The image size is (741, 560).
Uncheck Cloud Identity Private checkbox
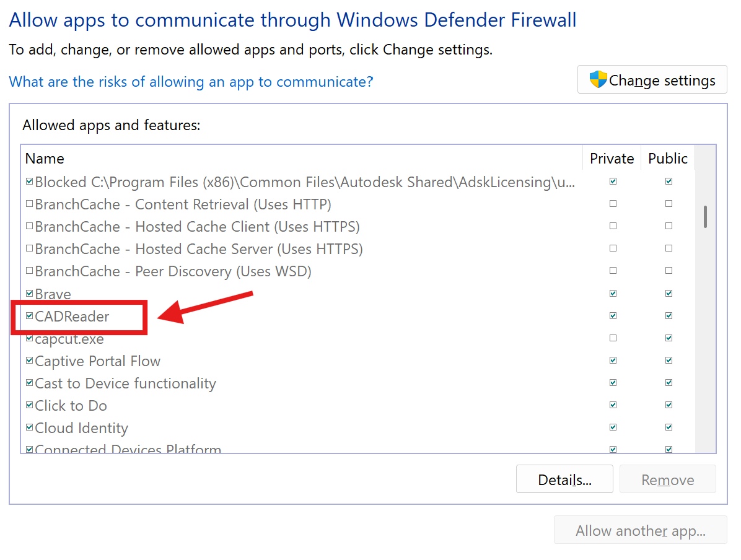click(x=613, y=427)
